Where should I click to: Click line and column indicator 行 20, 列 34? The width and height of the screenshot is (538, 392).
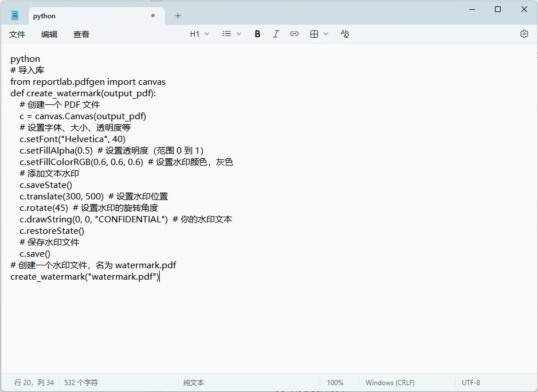click(34, 382)
